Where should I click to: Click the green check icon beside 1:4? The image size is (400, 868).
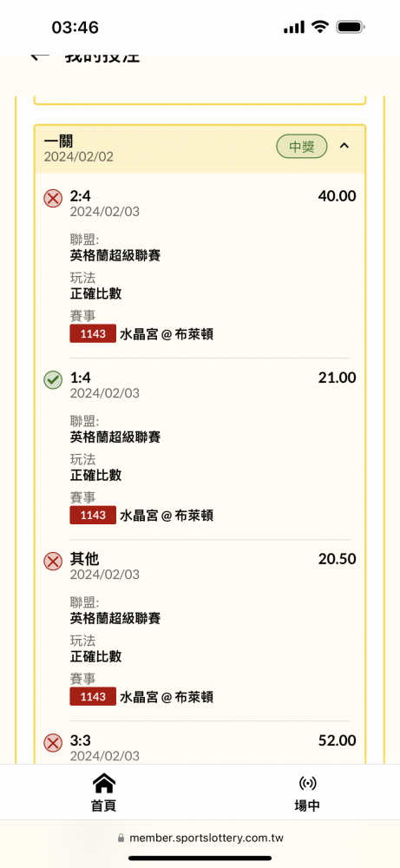(53, 380)
